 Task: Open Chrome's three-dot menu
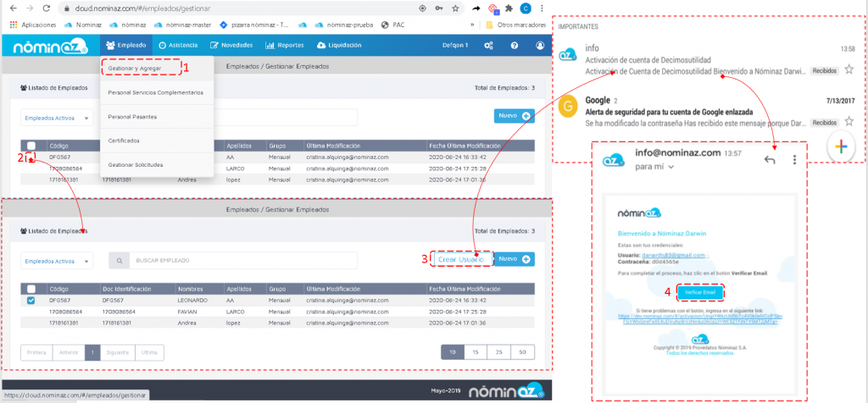pyautogui.click(x=542, y=8)
